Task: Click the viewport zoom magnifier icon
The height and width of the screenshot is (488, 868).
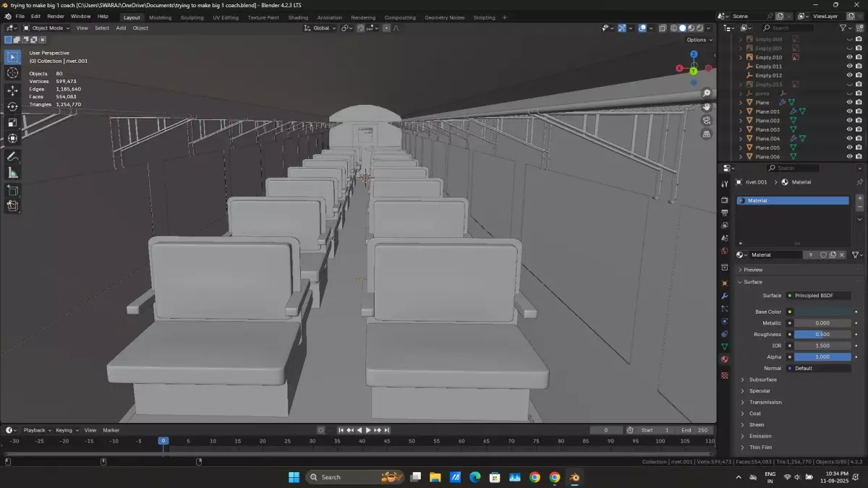Action: (707, 93)
